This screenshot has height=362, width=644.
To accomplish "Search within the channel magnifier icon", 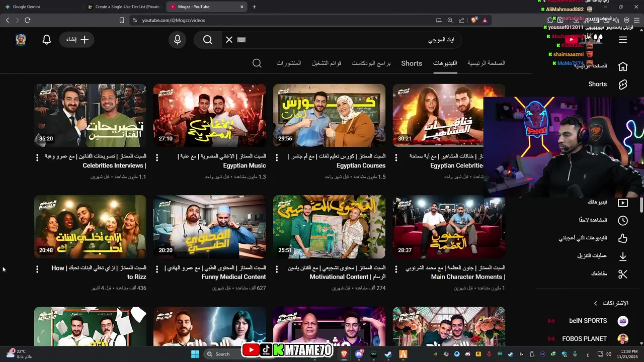I will point(257,63).
